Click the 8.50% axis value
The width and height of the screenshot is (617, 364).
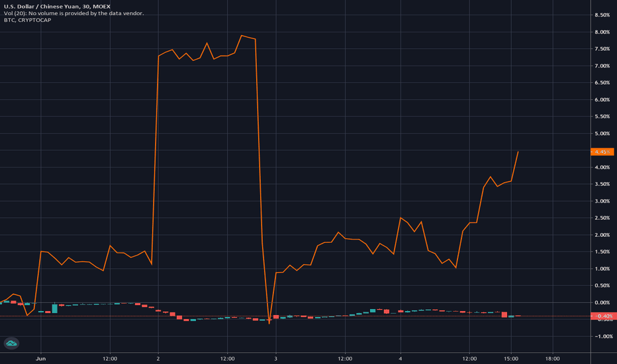tap(602, 15)
